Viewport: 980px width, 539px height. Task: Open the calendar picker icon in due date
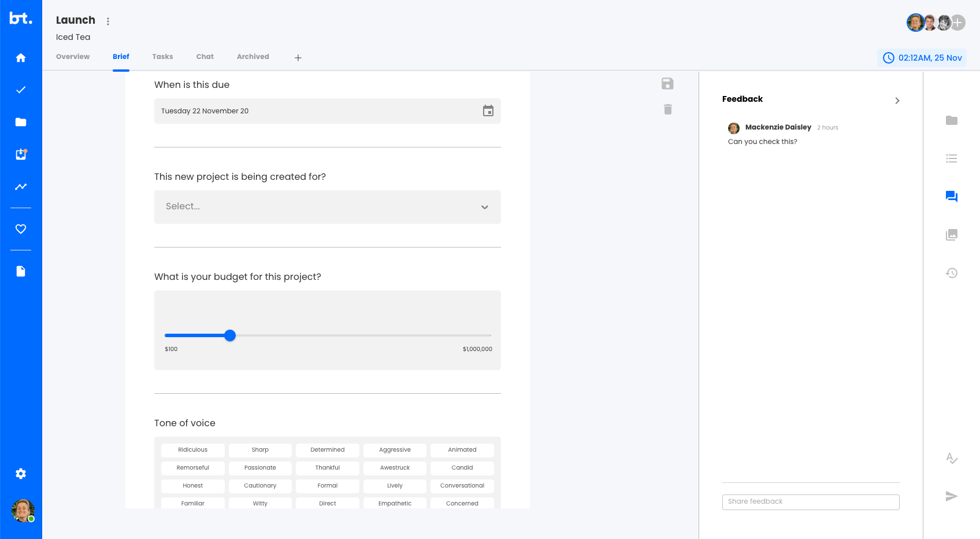pyautogui.click(x=488, y=111)
